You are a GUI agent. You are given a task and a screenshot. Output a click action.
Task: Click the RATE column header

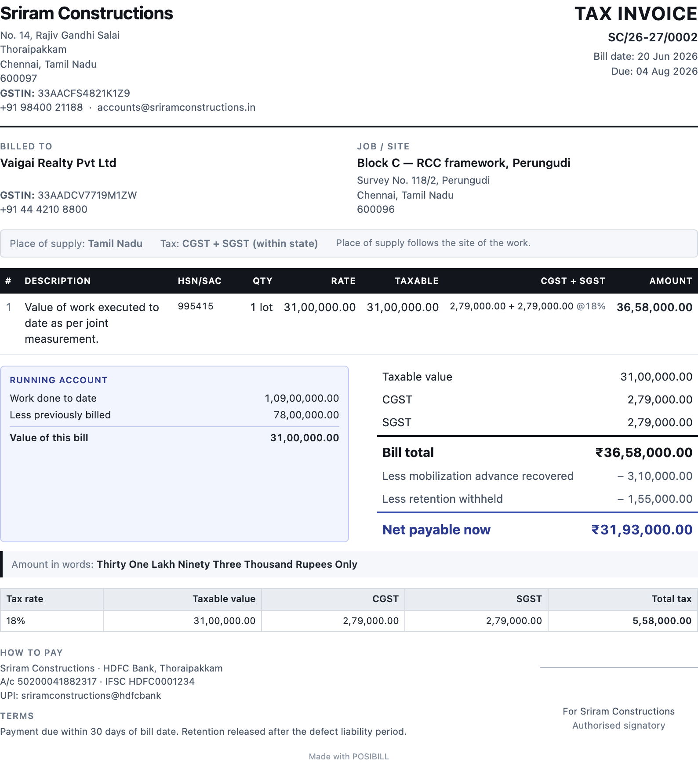click(343, 281)
